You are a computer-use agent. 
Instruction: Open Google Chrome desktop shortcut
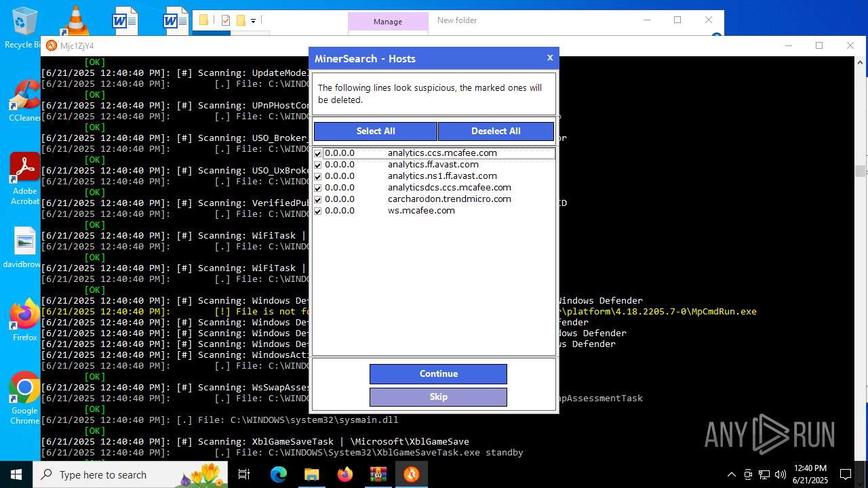point(24,397)
